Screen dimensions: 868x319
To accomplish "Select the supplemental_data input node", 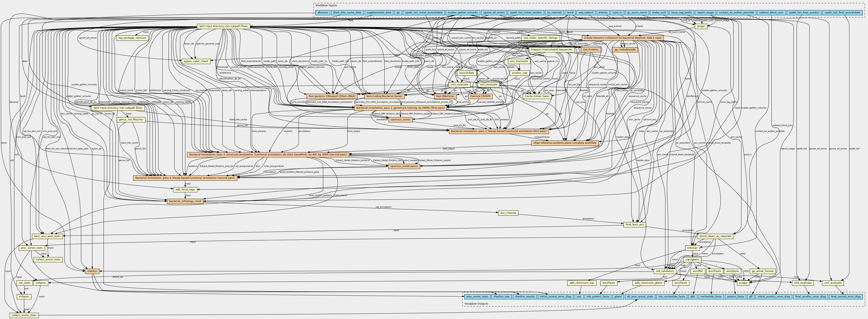I will point(379,12).
